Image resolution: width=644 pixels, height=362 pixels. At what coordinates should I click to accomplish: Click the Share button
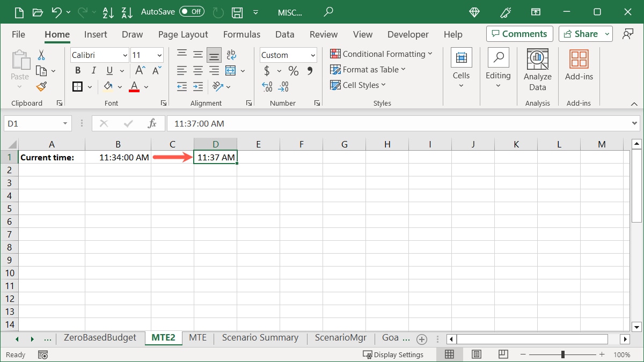pyautogui.click(x=581, y=33)
